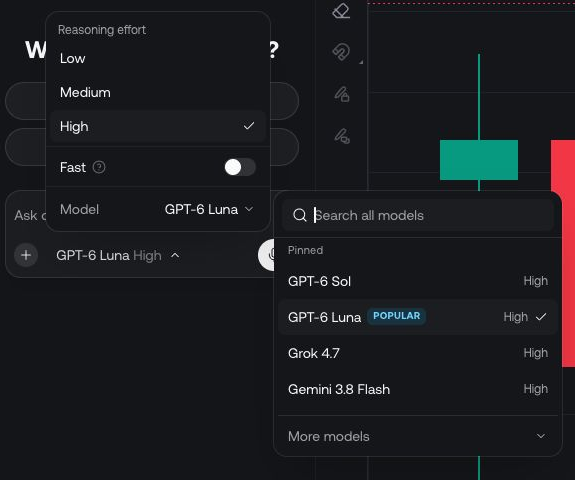Click the Search all models field
The height and width of the screenshot is (480, 575).
tap(418, 215)
